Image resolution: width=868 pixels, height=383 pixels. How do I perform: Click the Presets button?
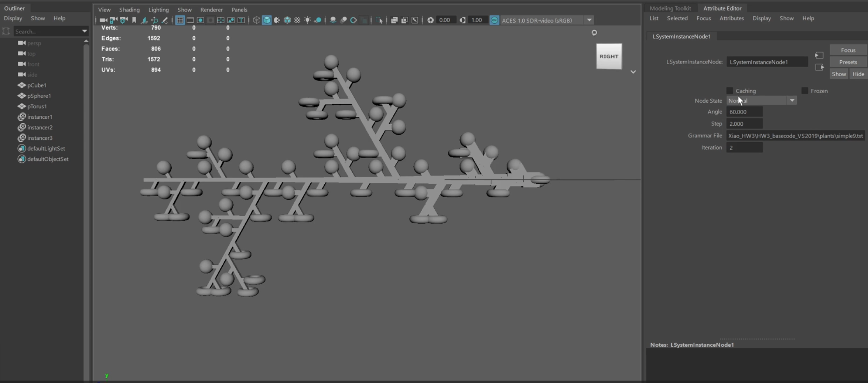tap(848, 62)
